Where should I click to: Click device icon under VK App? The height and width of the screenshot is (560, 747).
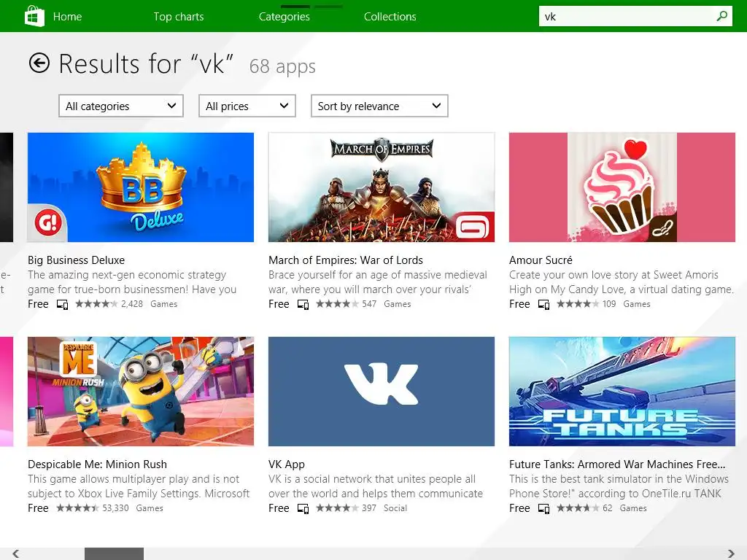click(303, 508)
